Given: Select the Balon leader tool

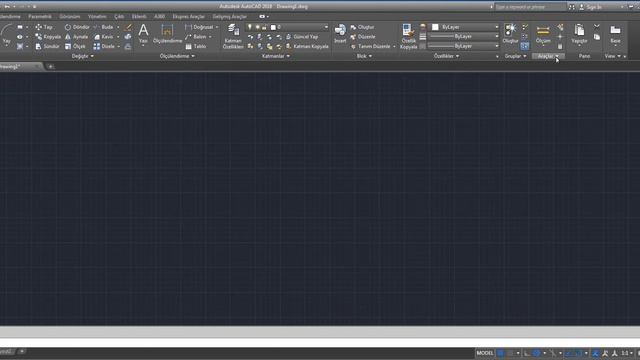Looking at the screenshot, I should tap(196, 37).
